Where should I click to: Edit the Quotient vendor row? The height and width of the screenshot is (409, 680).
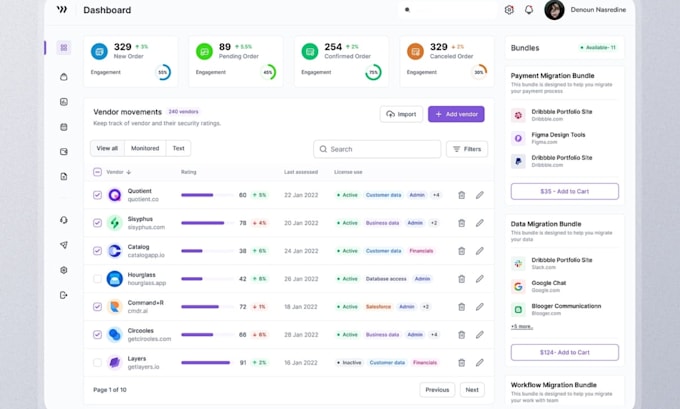click(x=479, y=195)
